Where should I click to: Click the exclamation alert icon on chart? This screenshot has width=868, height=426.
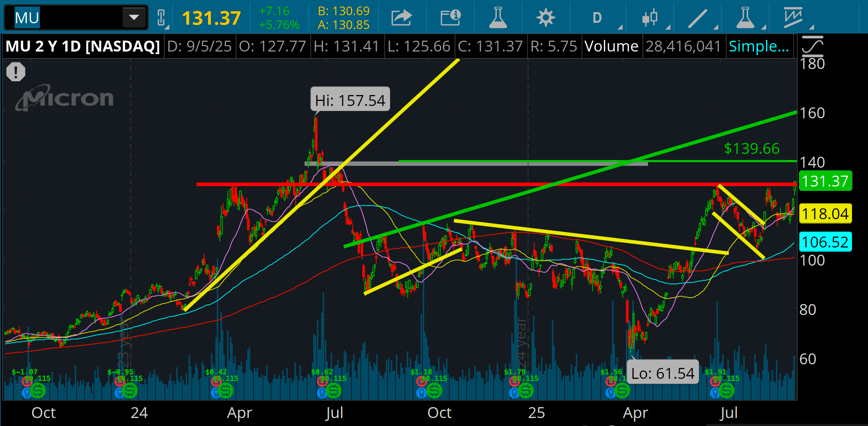(x=16, y=71)
